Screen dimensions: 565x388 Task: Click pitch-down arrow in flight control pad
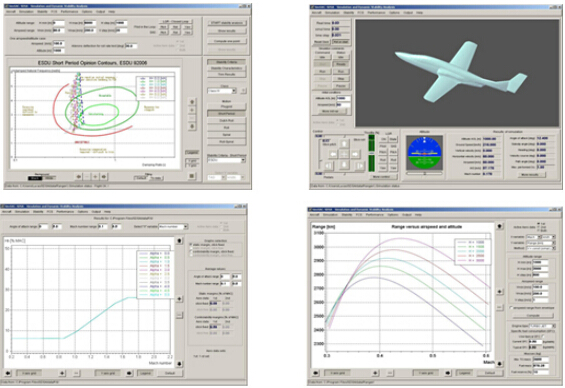(x=344, y=165)
